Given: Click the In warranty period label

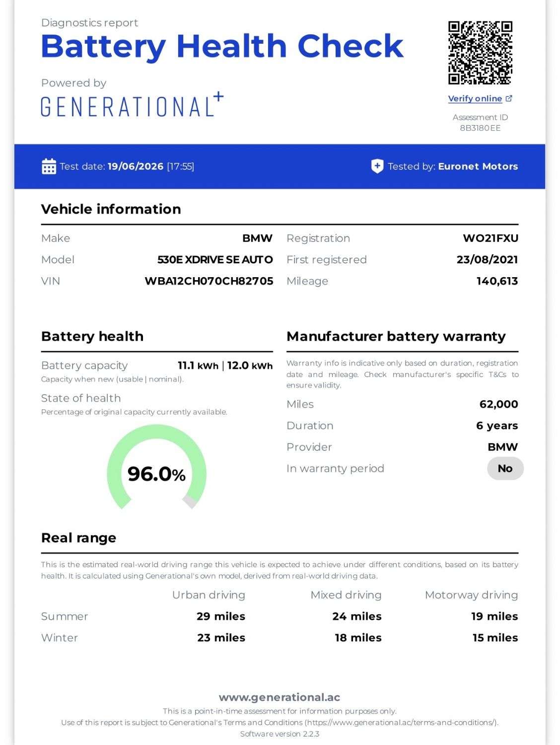Looking at the screenshot, I should pos(335,468).
